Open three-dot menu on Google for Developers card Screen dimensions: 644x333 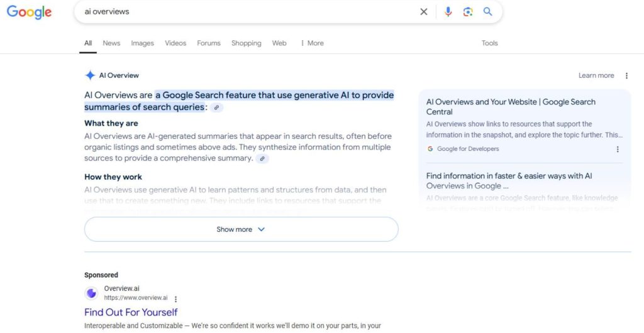tap(618, 150)
